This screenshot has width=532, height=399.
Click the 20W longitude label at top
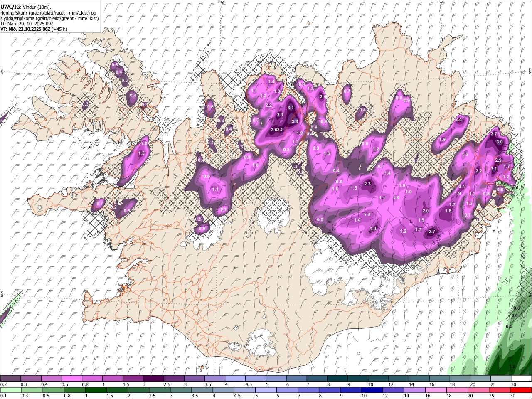[x=221, y=2]
